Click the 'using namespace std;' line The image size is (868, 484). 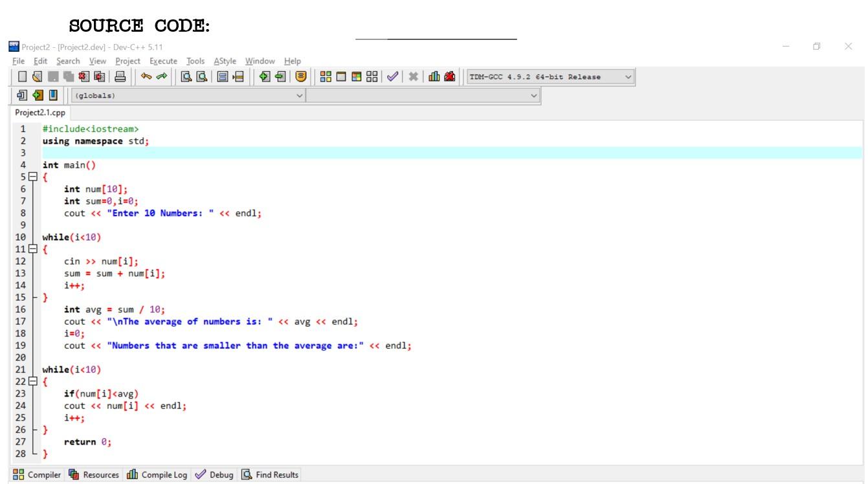click(x=96, y=140)
